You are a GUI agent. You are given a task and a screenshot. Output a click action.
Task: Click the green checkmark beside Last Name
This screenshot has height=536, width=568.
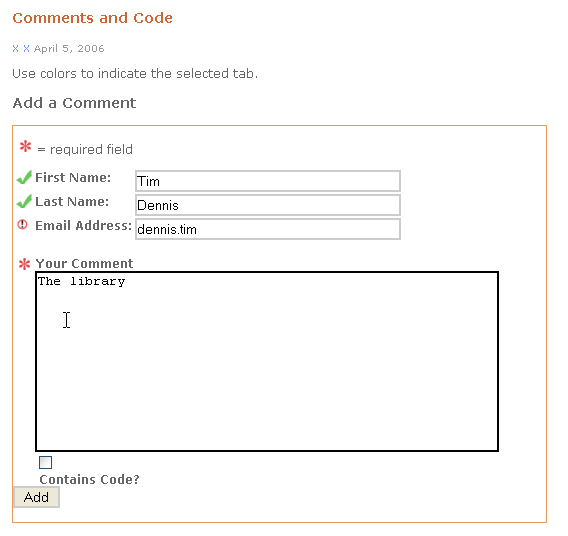(24, 201)
